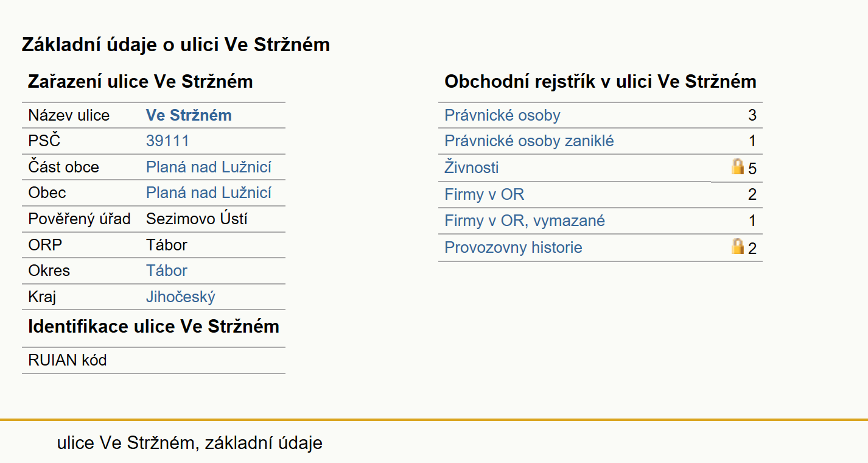Click the Právnické osoby count 3
This screenshot has width=868, height=463.
752,115
